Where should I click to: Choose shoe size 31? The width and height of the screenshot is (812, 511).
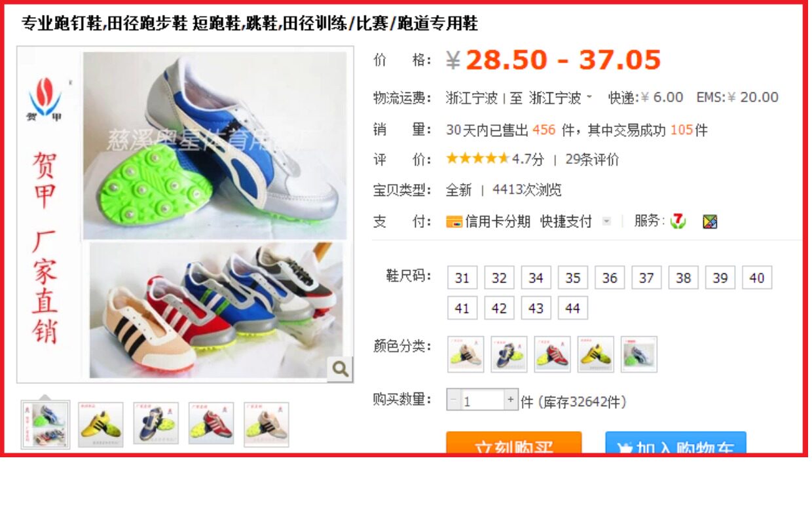[x=462, y=278]
